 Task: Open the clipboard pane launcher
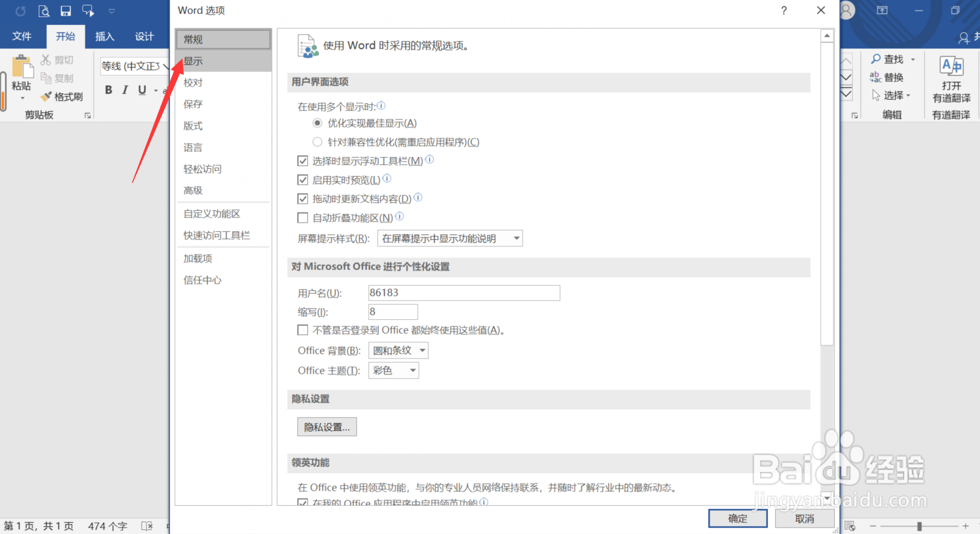point(87,116)
